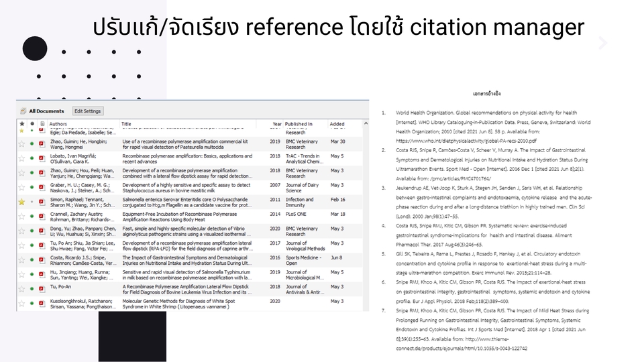Select the All Documents label

(x=46, y=111)
